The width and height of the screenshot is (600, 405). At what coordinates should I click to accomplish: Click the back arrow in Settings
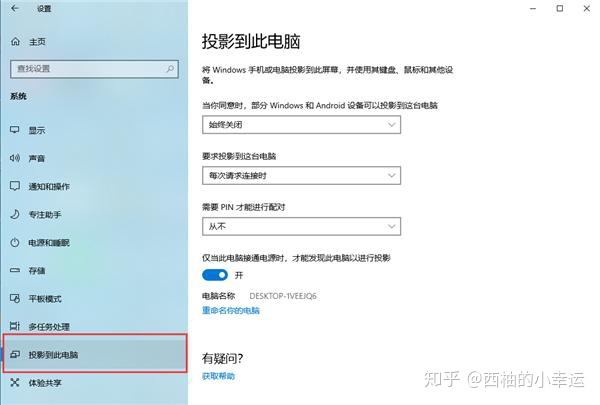[15, 8]
